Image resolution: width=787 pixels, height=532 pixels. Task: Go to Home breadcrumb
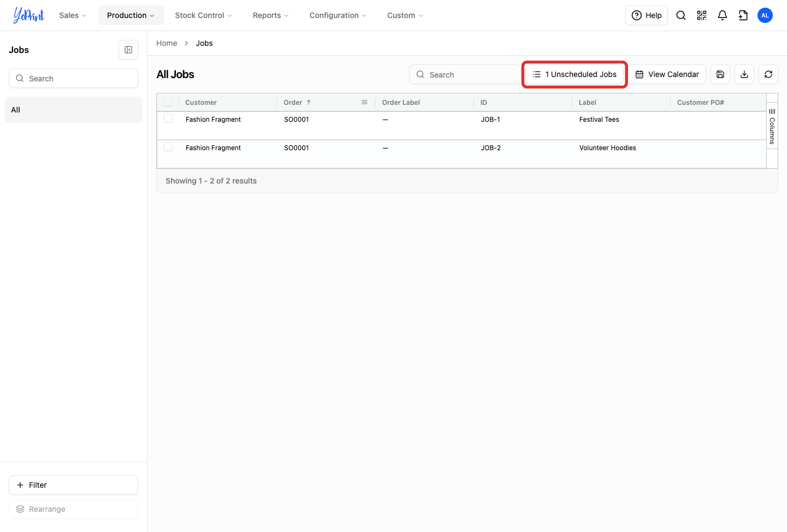pos(167,43)
